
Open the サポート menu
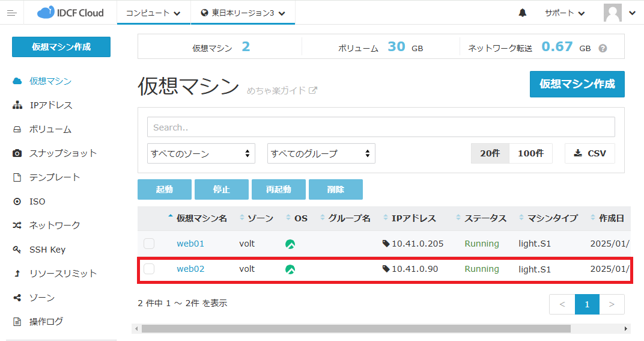564,13
